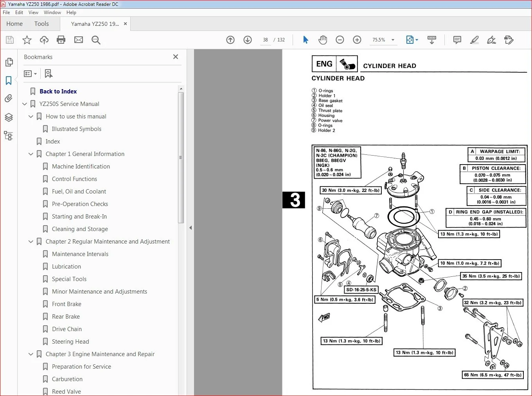
Task: Open Steering Head bookmark
Action: (70, 342)
